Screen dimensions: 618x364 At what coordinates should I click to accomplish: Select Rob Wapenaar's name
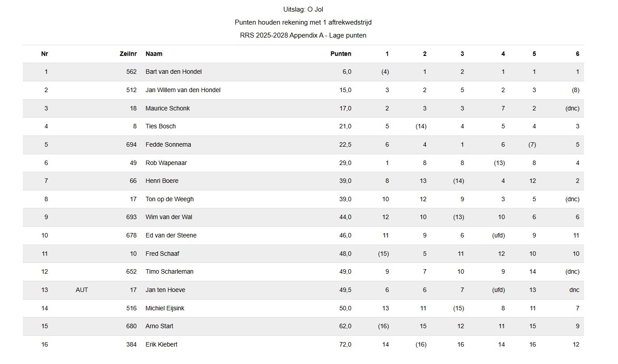166,163
